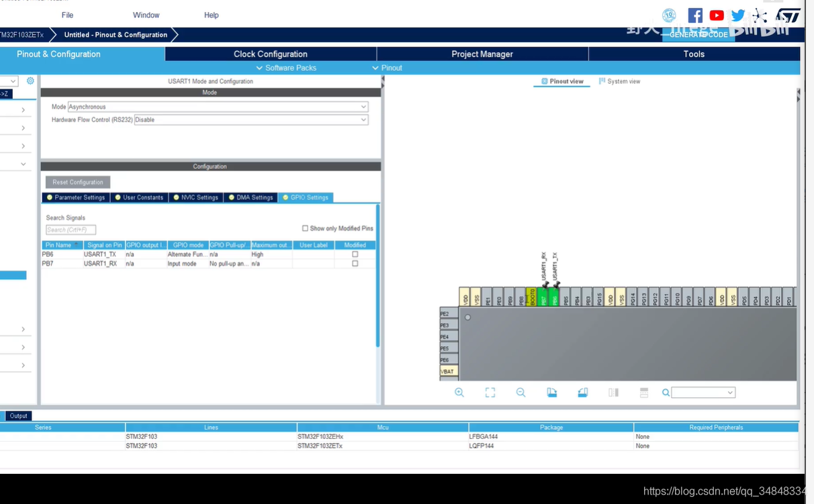Enable Show only Modified Pins checkbox

305,228
